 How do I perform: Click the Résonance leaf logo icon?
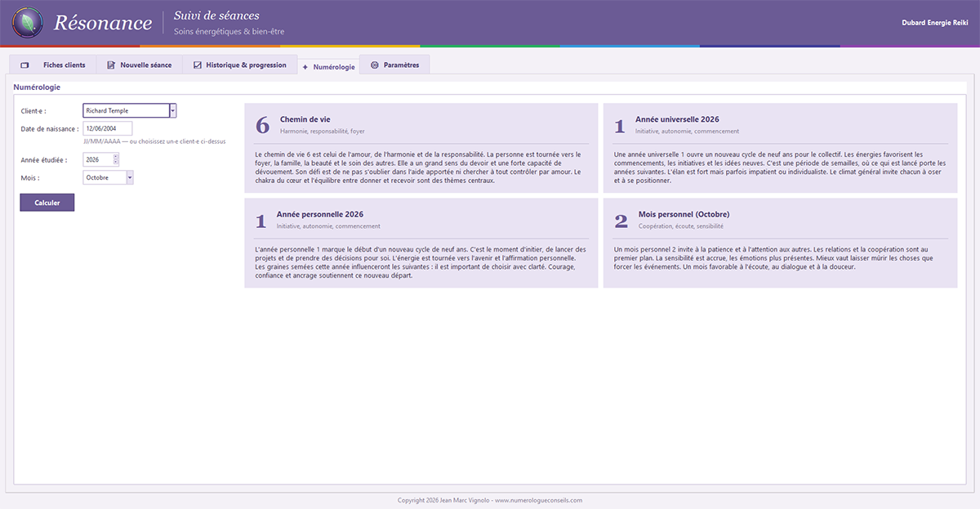pyautogui.click(x=28, y=23)
